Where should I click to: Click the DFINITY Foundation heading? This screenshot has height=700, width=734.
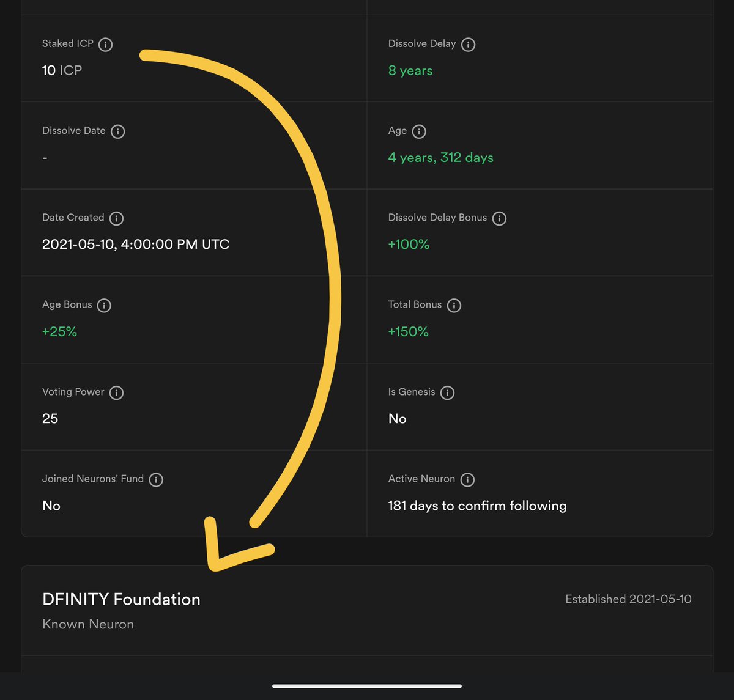pos(121,599)
